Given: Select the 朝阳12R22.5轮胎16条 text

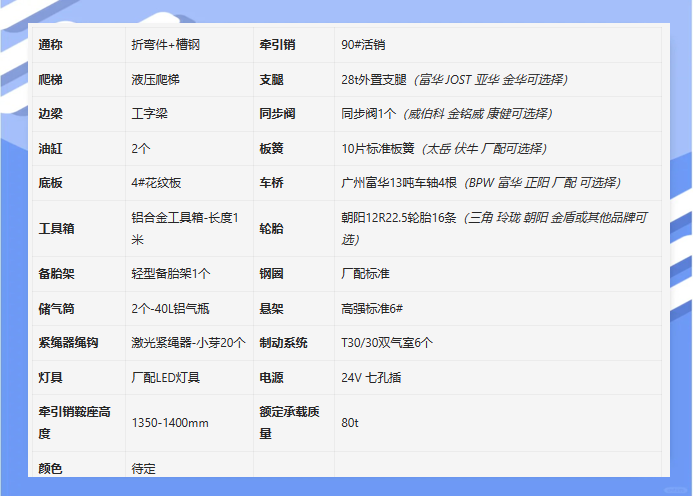Looking at the screenshot, I should pos(399,217).
